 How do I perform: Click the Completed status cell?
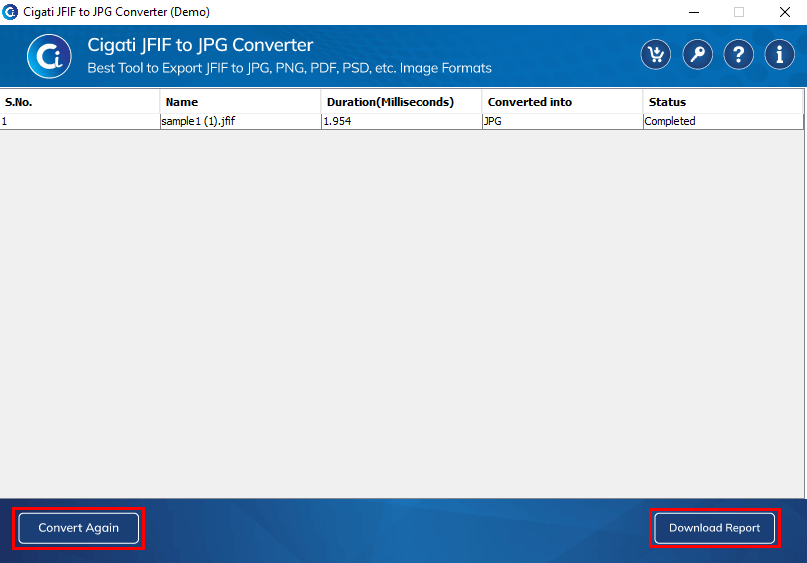tap(723, 121)
